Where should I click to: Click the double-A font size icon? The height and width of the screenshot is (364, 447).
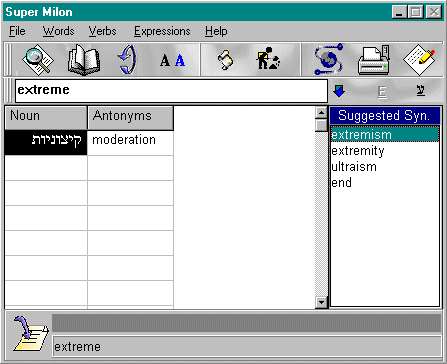172,60
